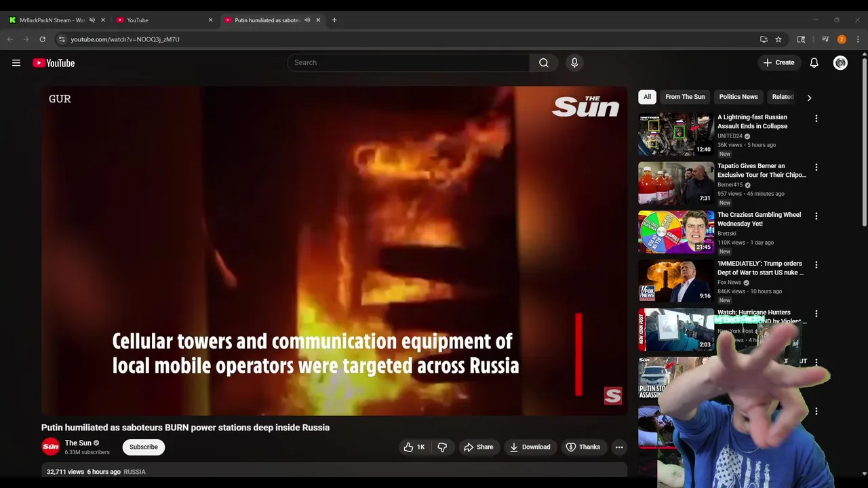Click the search magnifier button
Image resolution: width=868 pixels, height=488 pixels.
(544, 62)
